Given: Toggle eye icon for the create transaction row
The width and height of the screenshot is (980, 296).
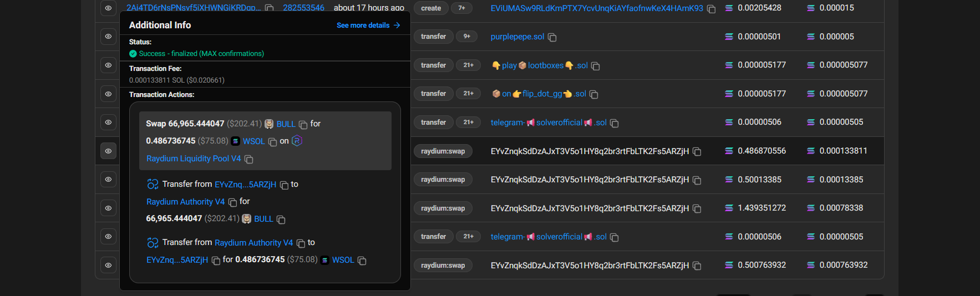Looking at the screenshot, I should coord(108,8).
